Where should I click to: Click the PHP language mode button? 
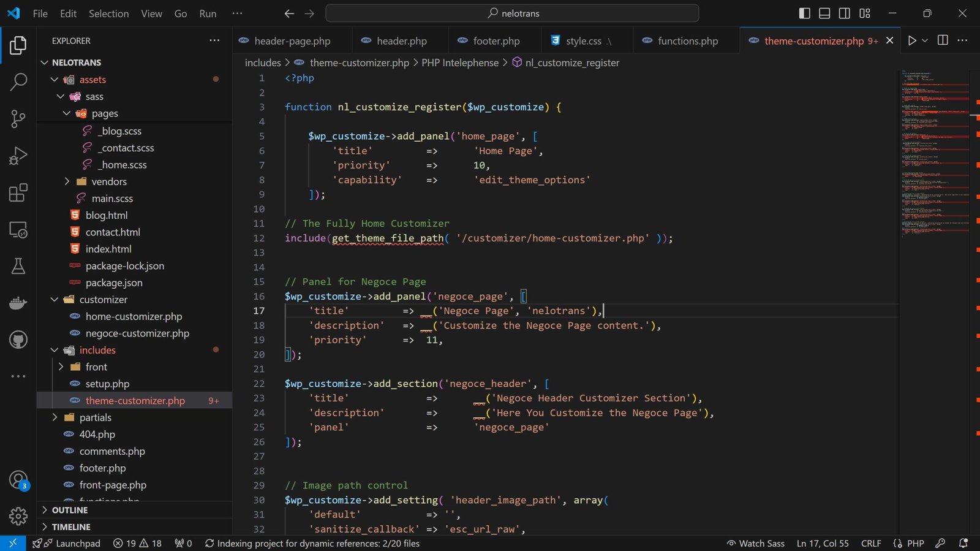tap(915, 544)
